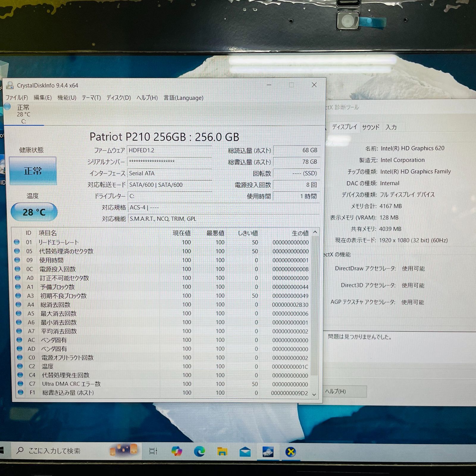The image size is (476, 476).
Task: Switch to the ディスプレイ tab in DirectX tool
Action: [x=344, y=127]
